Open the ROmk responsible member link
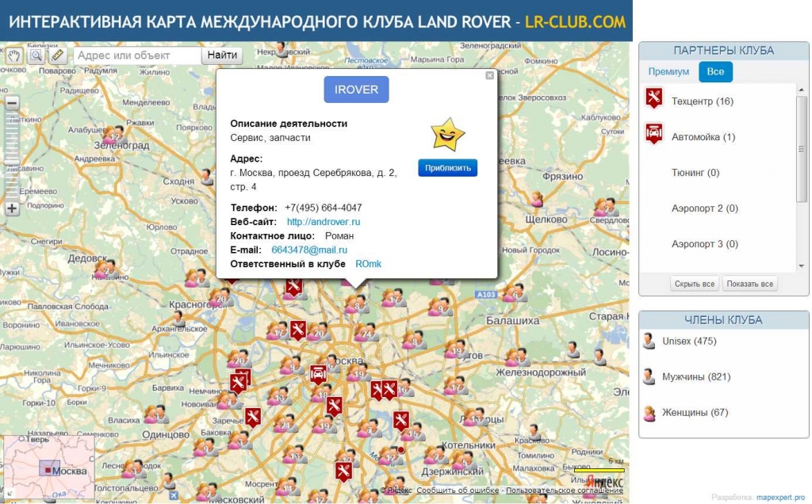The image size is (812, 504). coord(368,264)
